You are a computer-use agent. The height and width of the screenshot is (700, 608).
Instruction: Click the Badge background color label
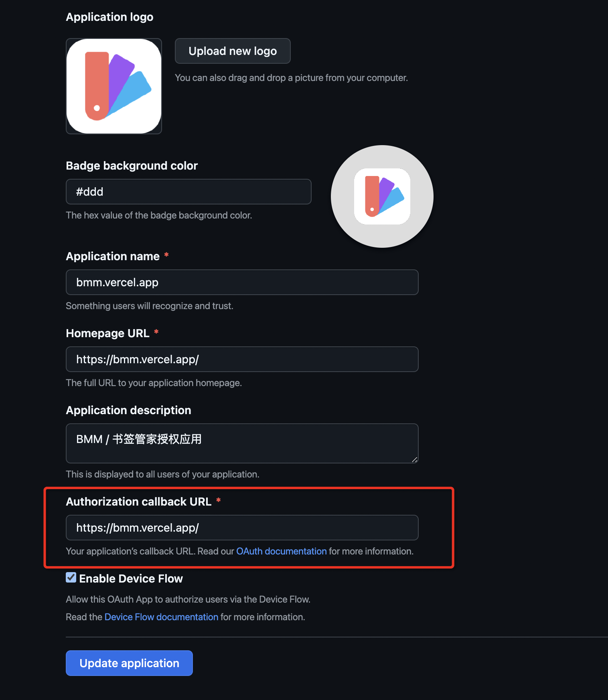point(132,166)
